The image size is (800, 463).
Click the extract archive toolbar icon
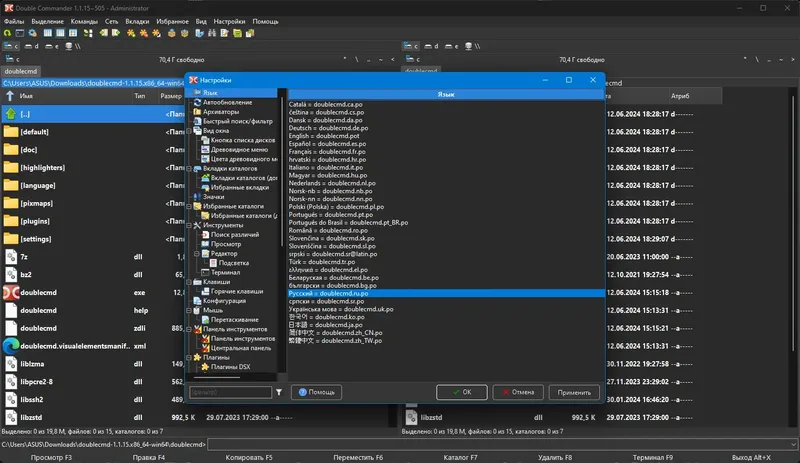point(184,33)
